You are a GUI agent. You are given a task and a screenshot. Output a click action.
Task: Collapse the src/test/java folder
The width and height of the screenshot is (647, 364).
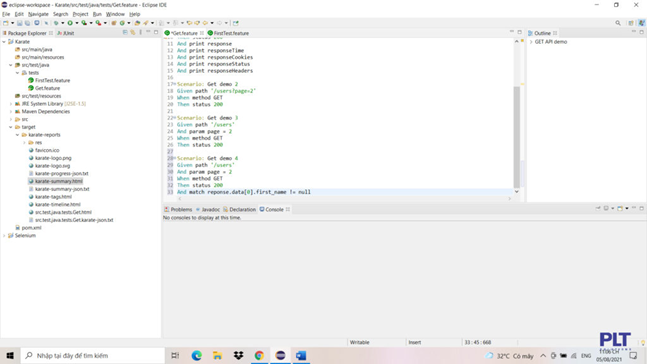11,65
